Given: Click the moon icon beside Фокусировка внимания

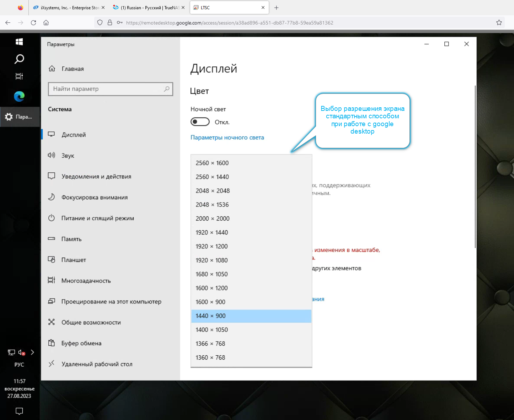Looking at the screenshot, I should [52, 197].
